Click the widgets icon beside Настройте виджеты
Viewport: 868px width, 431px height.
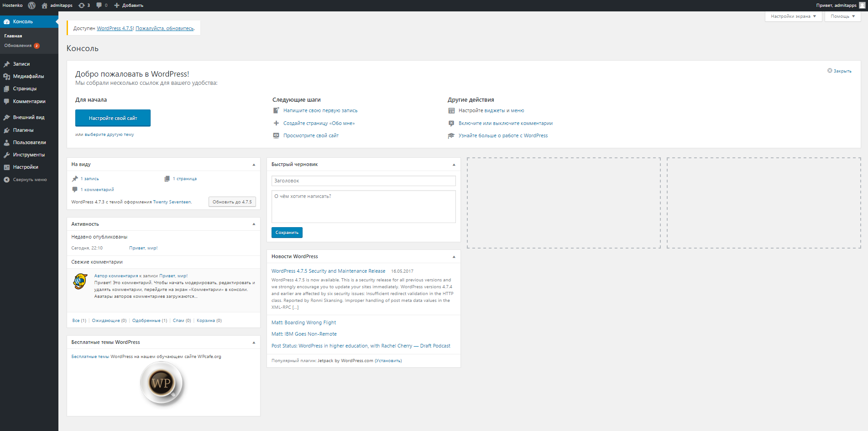[451, 110]
